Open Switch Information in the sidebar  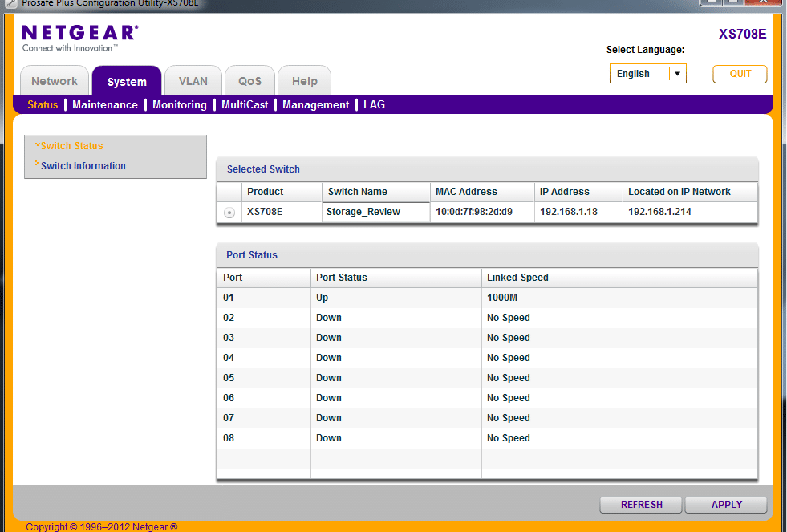coord(83,165)
